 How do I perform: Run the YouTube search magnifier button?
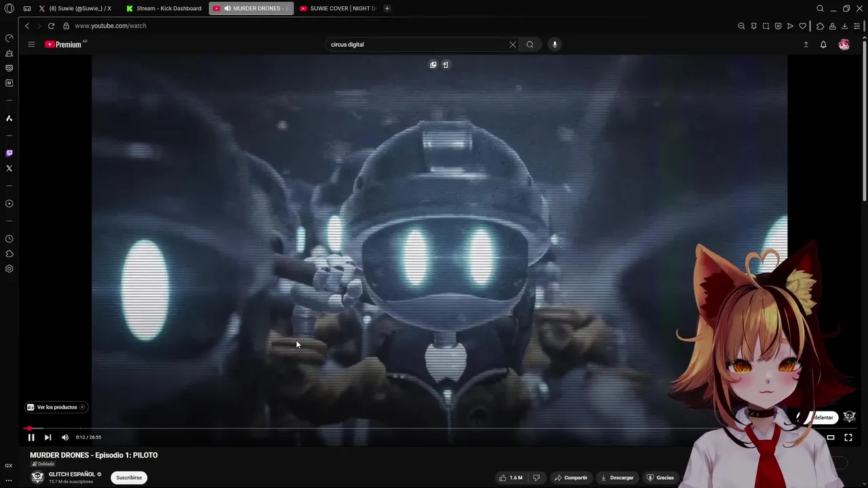coord(530,45)
